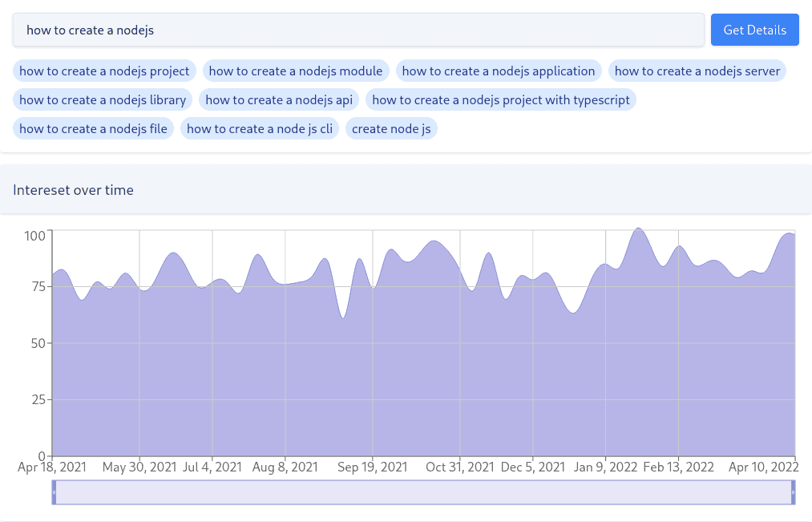Click the 'Intereset over time' panel header

click(73, 190)
